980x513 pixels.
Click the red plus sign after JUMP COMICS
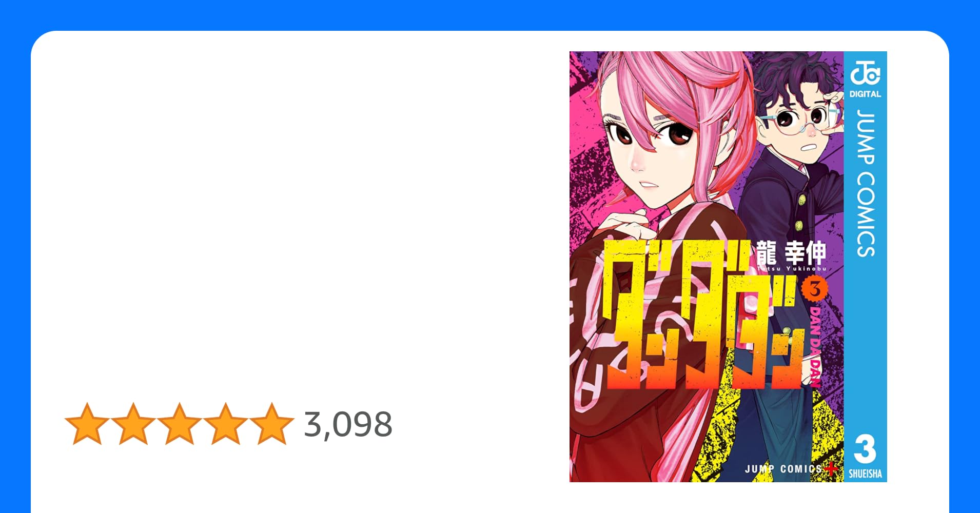click(x=831, y=469)
